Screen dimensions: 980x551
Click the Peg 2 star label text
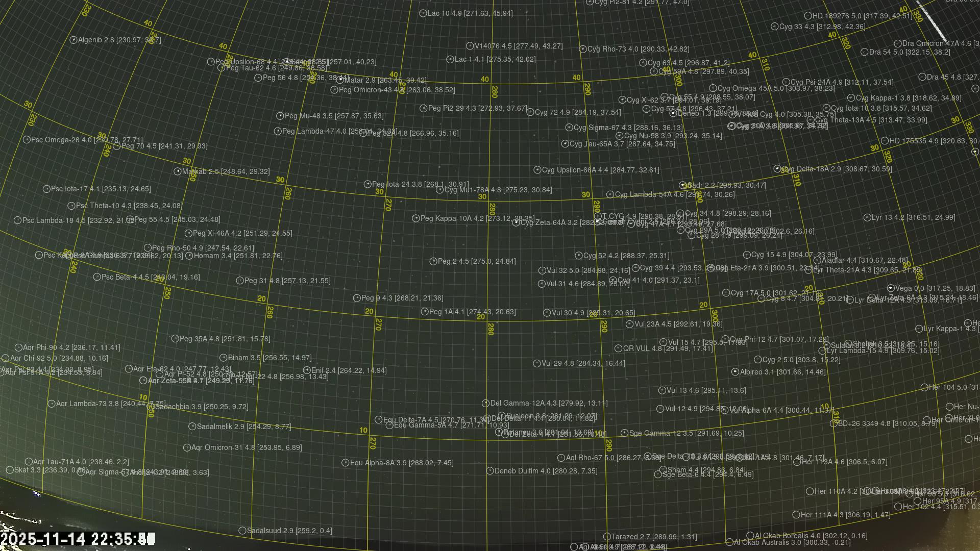pyautogui.click(x=477, y=261)
